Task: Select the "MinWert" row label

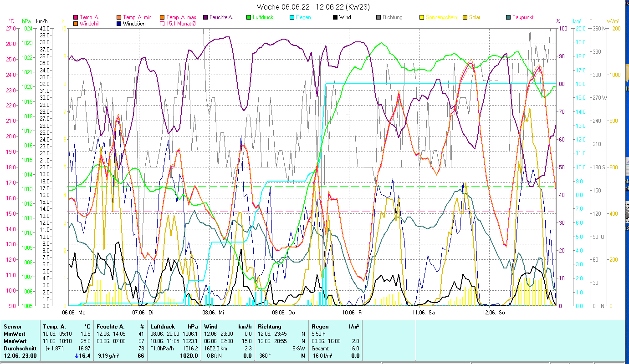Action: pos(15,334)
